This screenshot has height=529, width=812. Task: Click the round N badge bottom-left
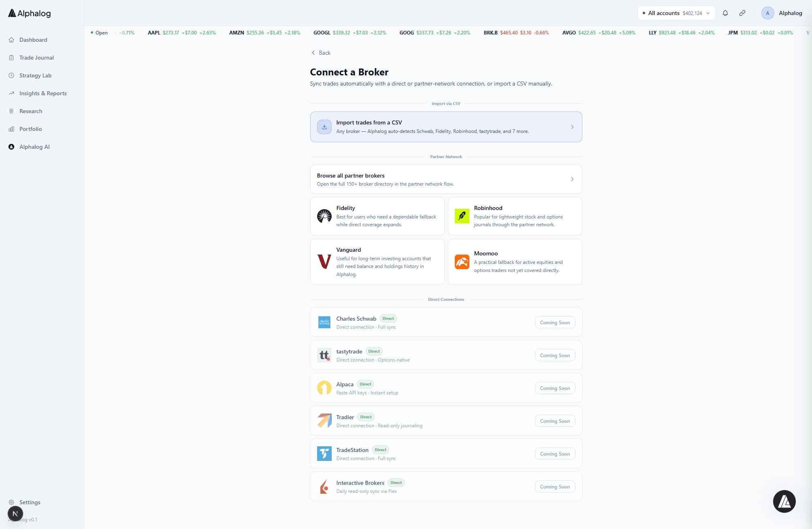tap(15, 514)
